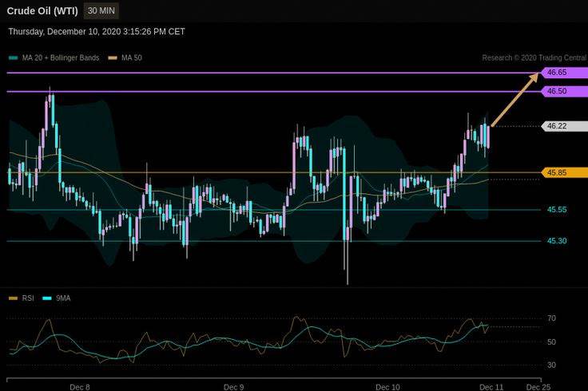Click the 46.65 resistance price tag
Image resolution: width=588 pixels, height=391 pixels.
tap(564, 73)
